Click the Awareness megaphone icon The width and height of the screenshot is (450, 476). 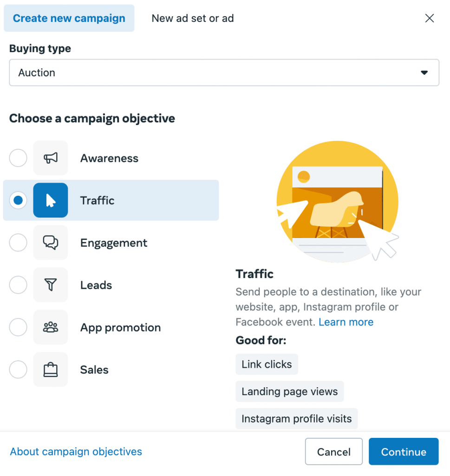[x=51, y=158]
